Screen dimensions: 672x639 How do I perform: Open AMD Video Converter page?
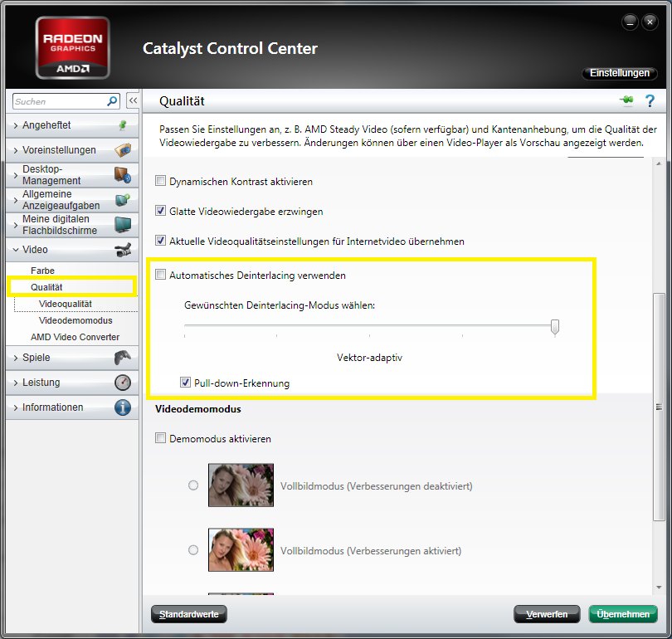(x=75, y=337)
